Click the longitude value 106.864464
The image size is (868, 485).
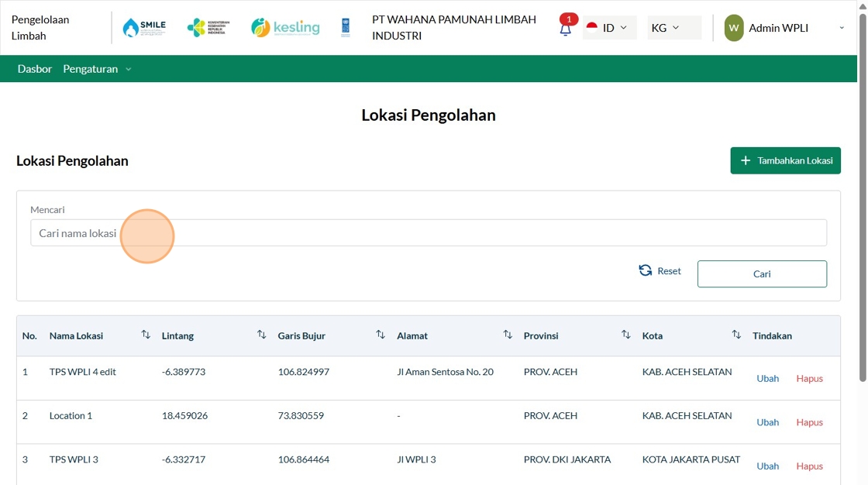(303, 459)
